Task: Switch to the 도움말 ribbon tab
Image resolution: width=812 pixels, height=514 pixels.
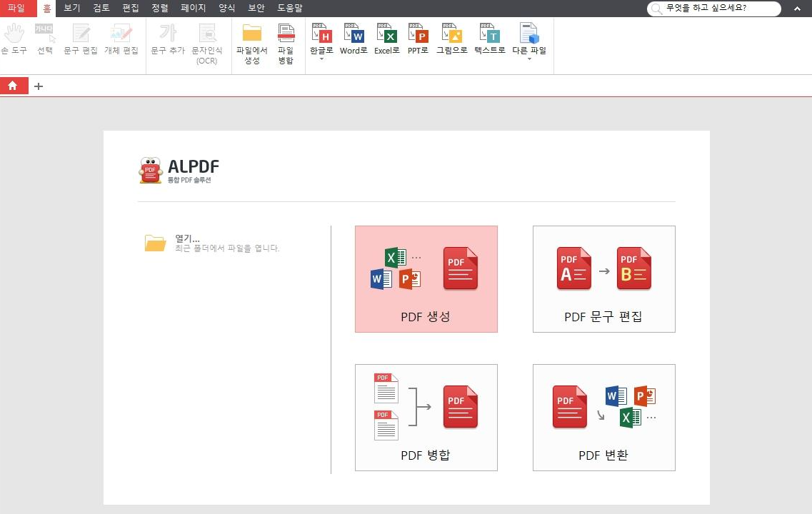Action: point(290,9)
